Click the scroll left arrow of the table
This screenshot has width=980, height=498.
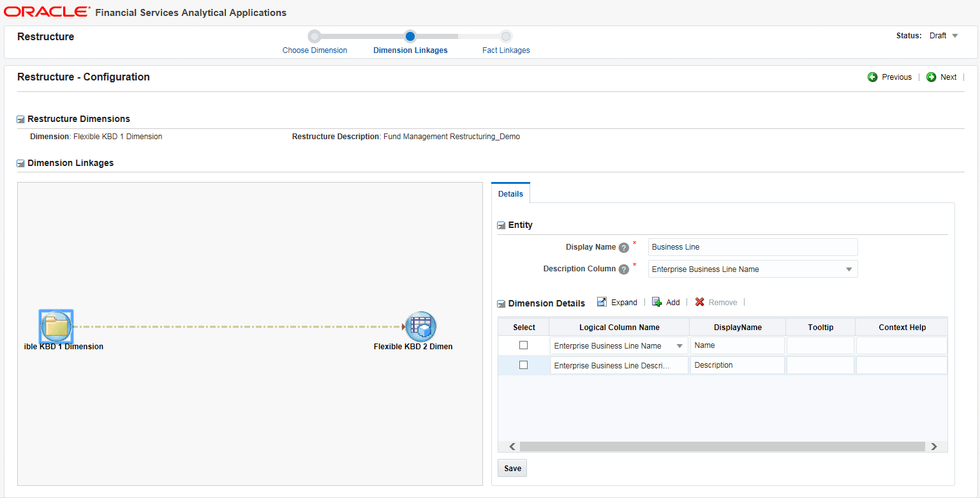(512, 447)
